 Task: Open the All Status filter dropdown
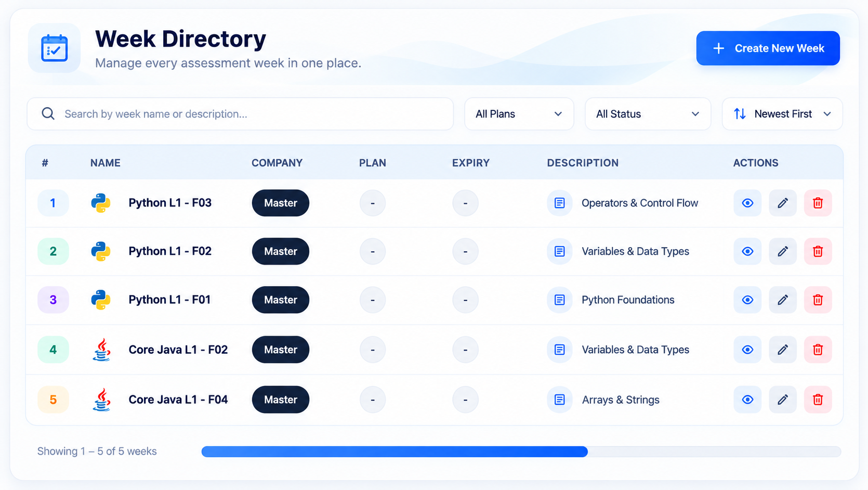click(648, 114)
